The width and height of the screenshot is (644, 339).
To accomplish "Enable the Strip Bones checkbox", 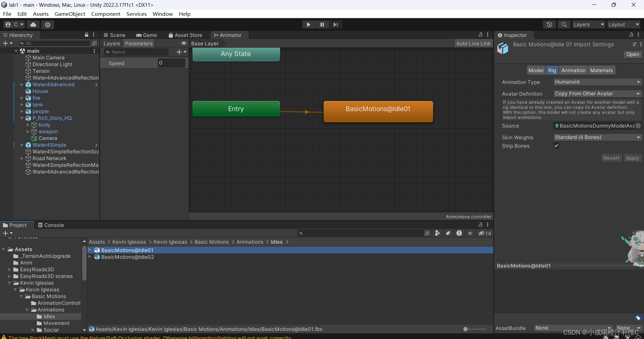I will pos(556,146).
